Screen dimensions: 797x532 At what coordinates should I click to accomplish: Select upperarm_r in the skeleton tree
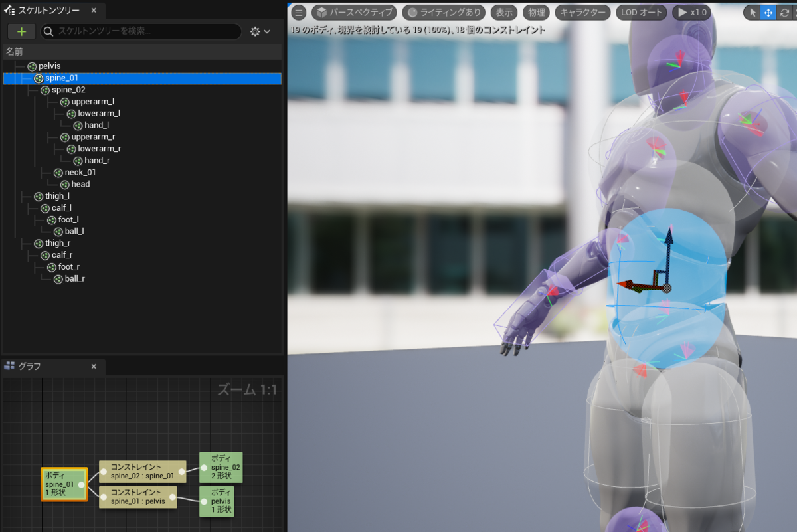pyautogui.click(x=93, y=137)
